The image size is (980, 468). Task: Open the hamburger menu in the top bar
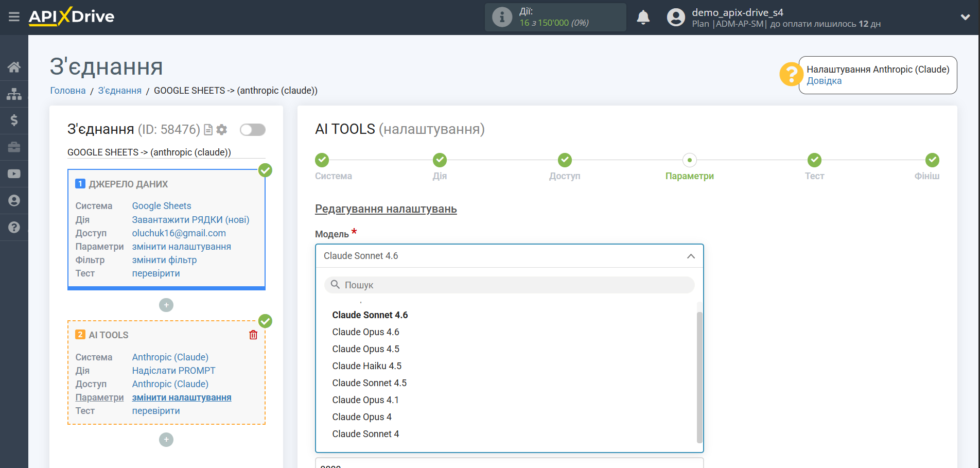point(14,17)
